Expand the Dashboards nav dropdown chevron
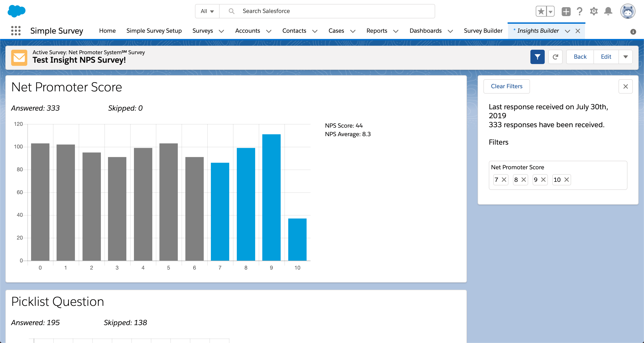Viewport: 644px width, 343px height. 450,31
